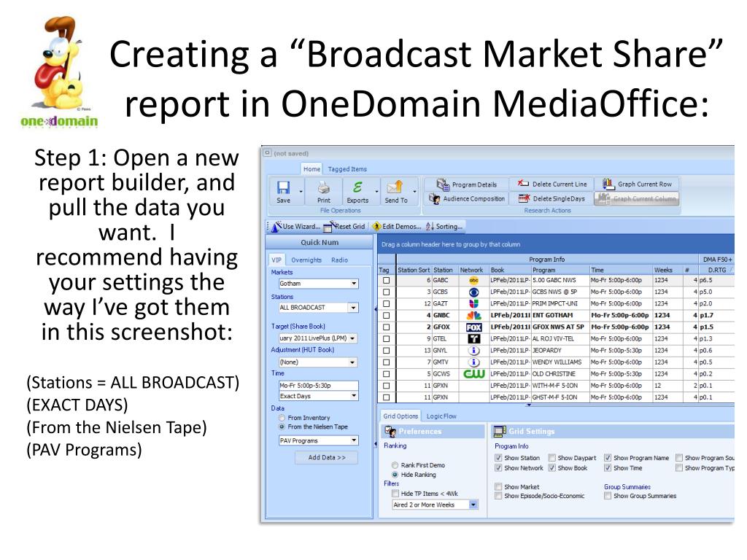Click the CW logo for GCWS
Screen dimensions: 747x560
[x=473, y=374]
